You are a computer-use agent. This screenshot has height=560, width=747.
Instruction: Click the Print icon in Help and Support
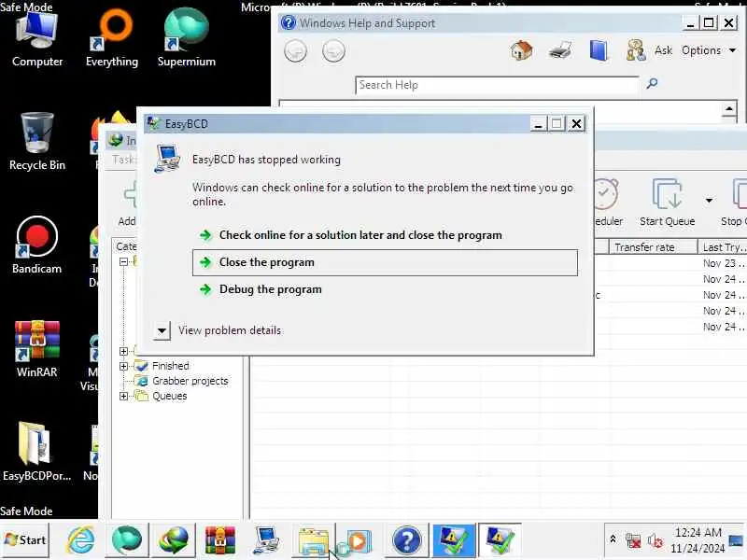559,50
